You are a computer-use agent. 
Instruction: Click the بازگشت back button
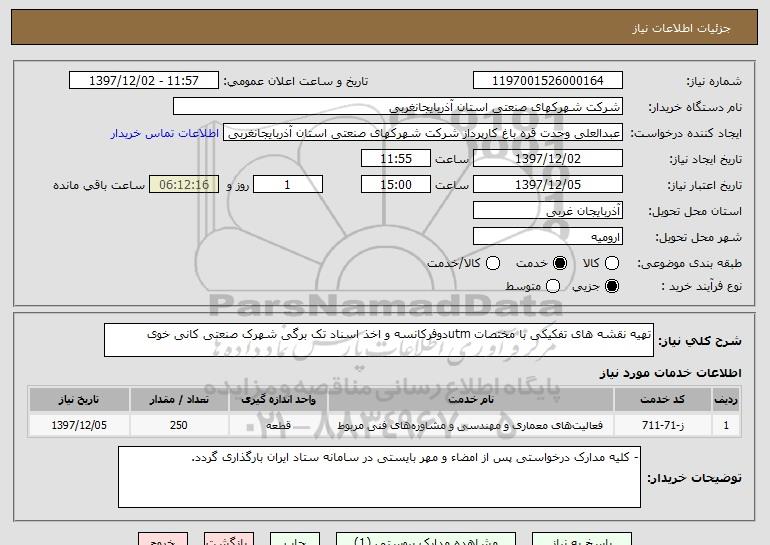229,539
